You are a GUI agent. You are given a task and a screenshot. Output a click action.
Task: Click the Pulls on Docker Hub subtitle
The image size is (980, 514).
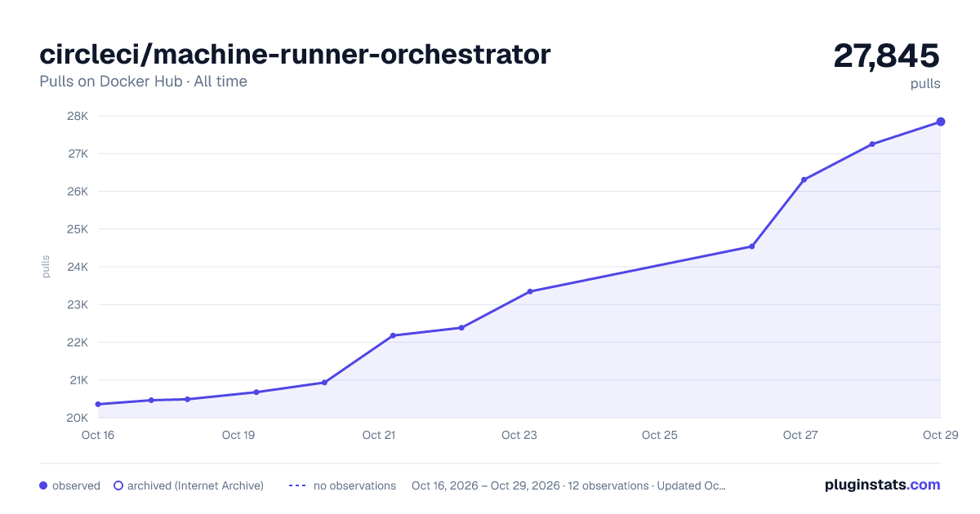coord(143,82)
